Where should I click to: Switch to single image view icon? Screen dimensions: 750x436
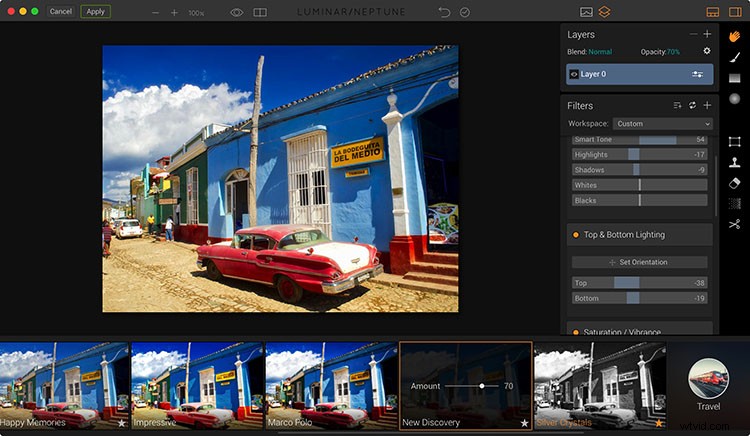(x=586, y=12)
